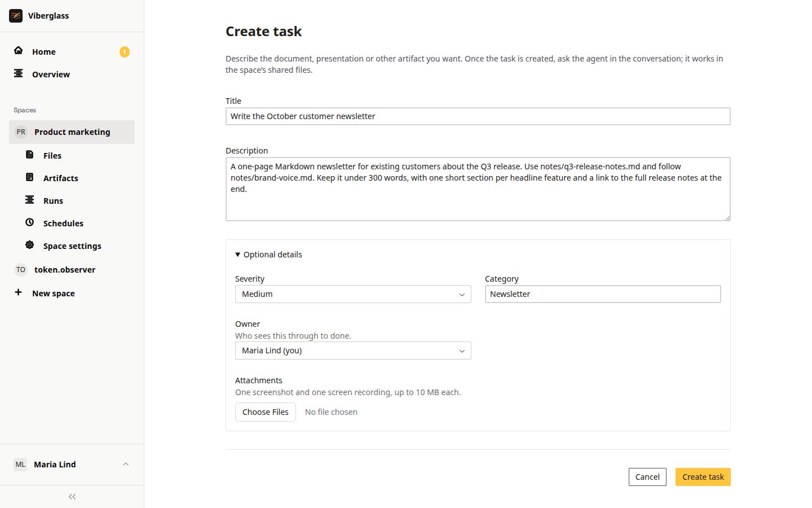Open the Severity dropdown
The width and height of the screenshot is (812, 508).
353,294
